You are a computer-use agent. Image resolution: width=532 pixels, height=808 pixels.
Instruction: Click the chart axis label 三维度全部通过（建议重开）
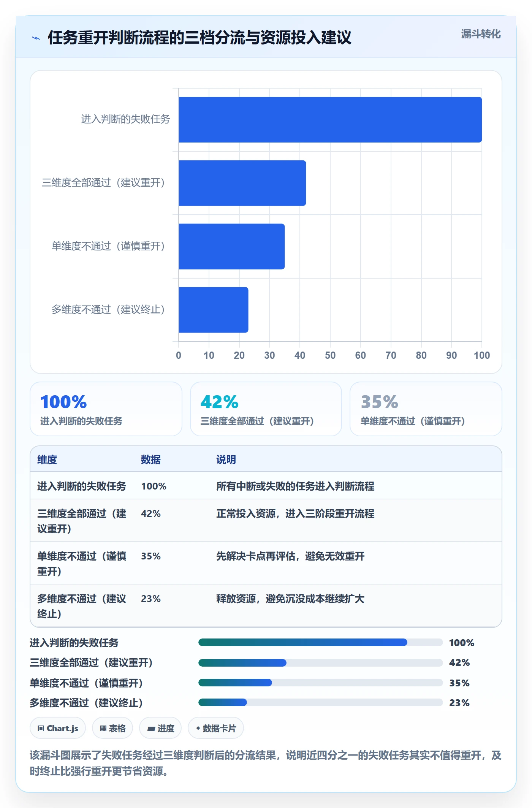coord(103,183)
